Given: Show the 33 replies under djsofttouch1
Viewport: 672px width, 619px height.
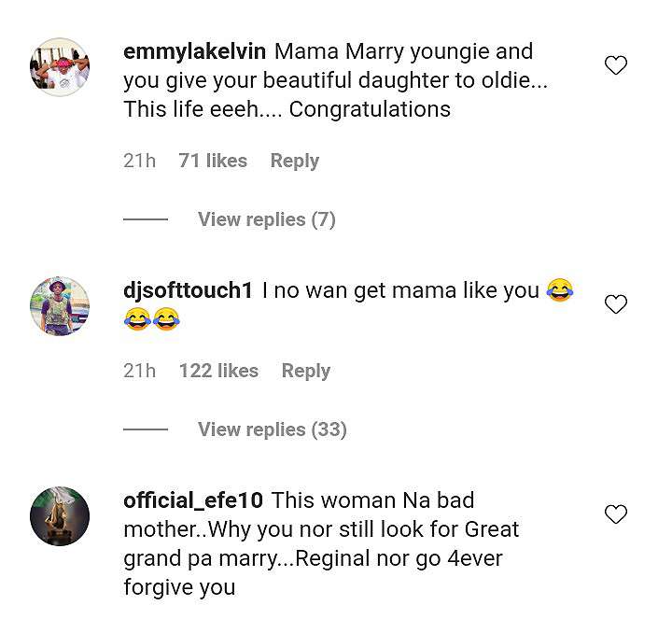Looking at the screenshot, I should 272,429.
